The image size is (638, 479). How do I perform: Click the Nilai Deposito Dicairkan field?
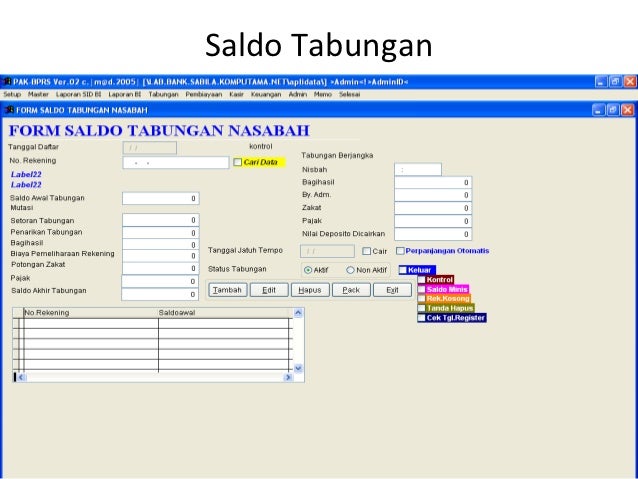click(x=433, y=234)
